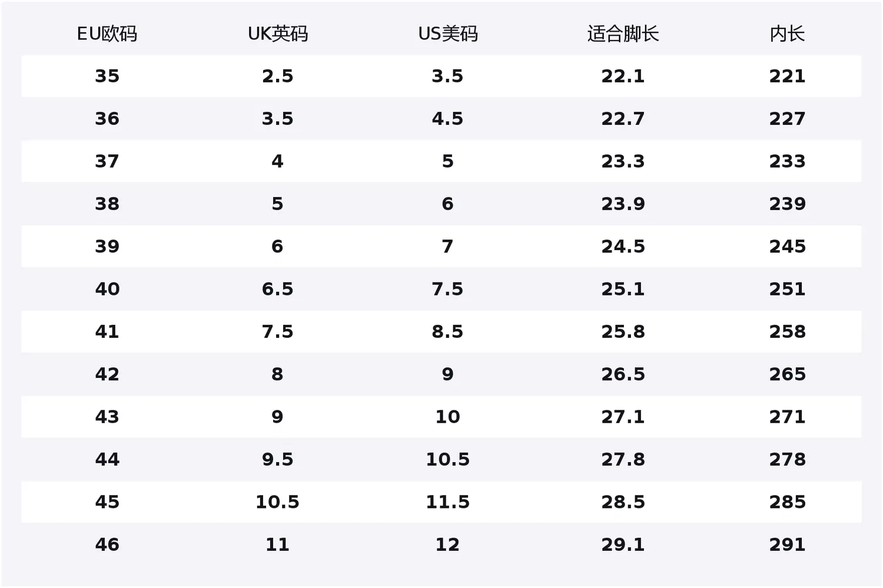
Task: Click the 内长 column header
Action: [x=787, y=34]
